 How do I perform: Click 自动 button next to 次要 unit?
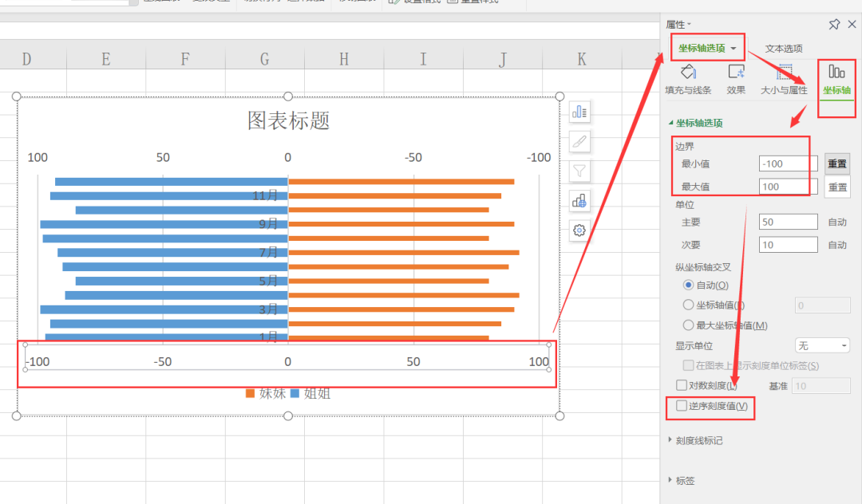tap(837, 245)
